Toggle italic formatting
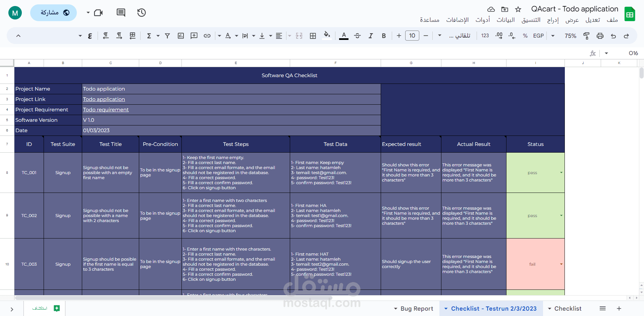This screenshot has height=316, width=644. [x=371, y=36]
